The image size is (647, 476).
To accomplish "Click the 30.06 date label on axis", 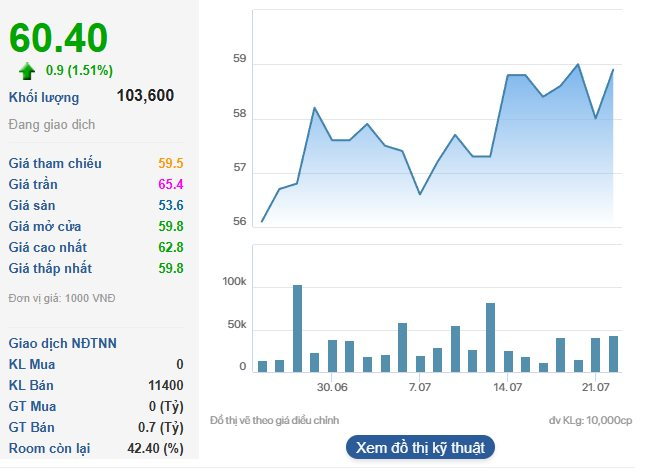I will 332,387.
